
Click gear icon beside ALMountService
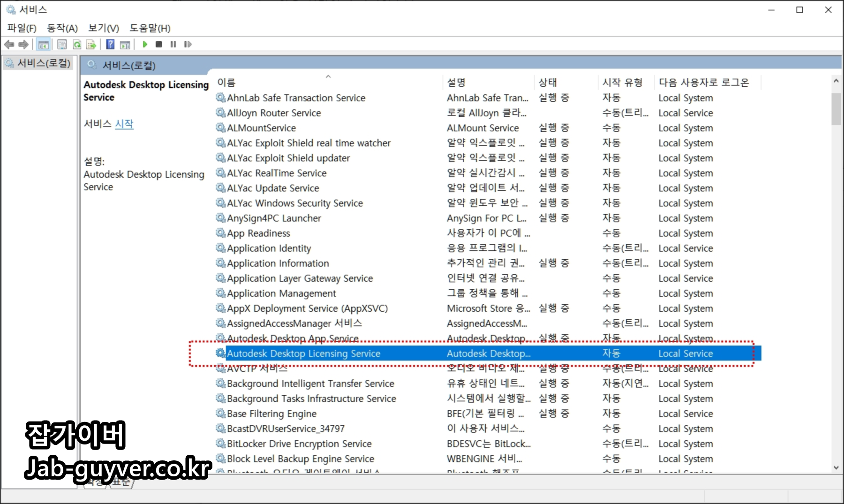tap(220, 128)
